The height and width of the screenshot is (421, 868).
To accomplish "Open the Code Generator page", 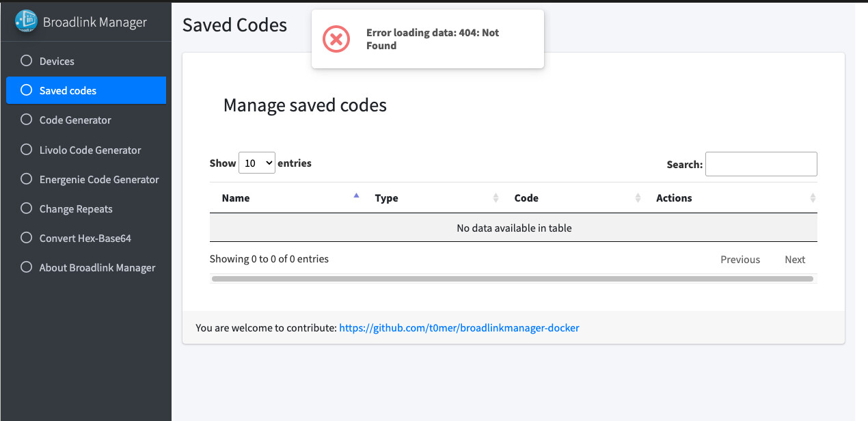I will pyautogui.click(x=74, y=120).
